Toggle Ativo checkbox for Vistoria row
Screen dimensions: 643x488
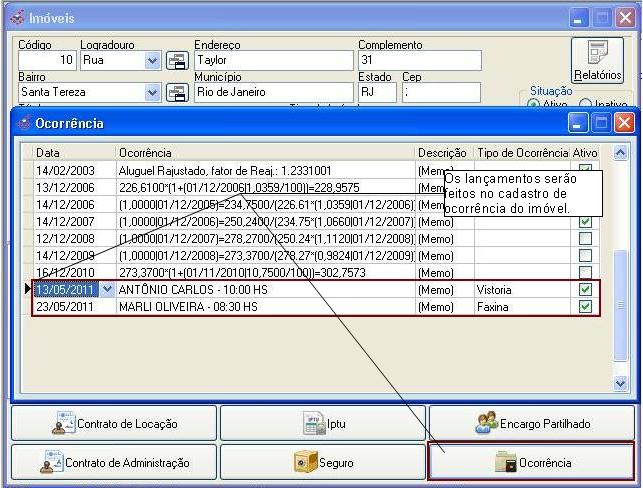point(585,290)
